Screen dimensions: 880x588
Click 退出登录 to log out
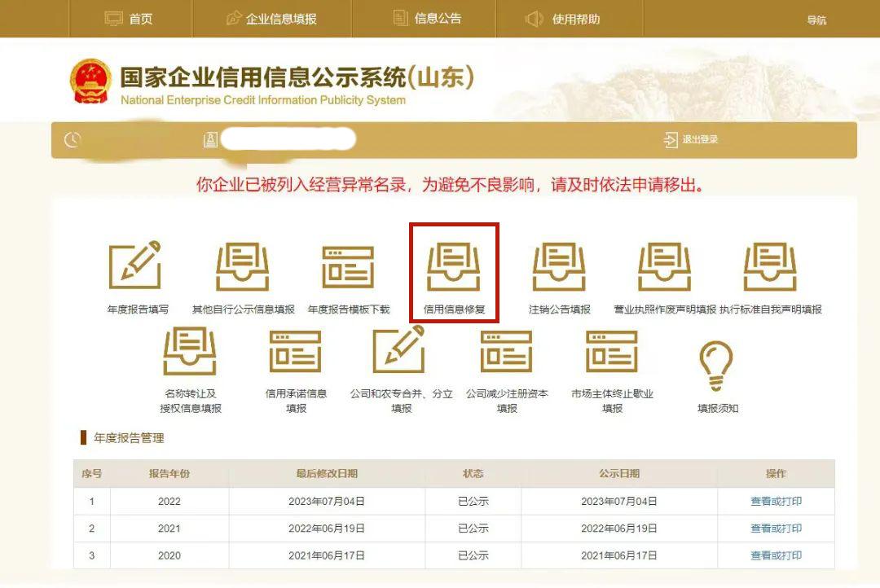pos(689,138)
